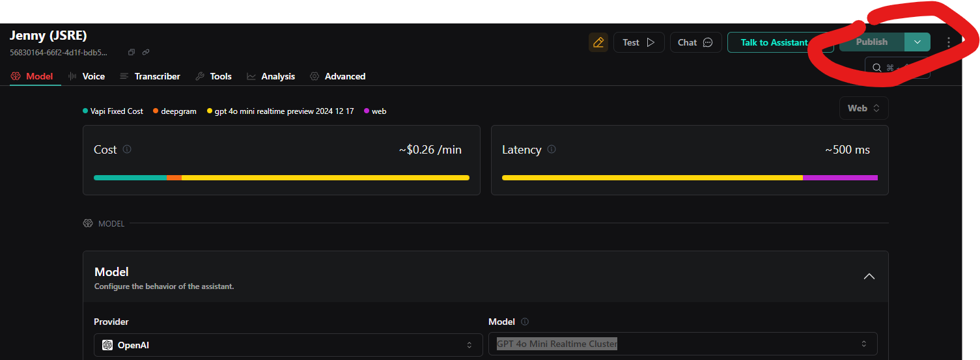Collapse the Model configuration card
980x360 pixels.
coord(869,276)
